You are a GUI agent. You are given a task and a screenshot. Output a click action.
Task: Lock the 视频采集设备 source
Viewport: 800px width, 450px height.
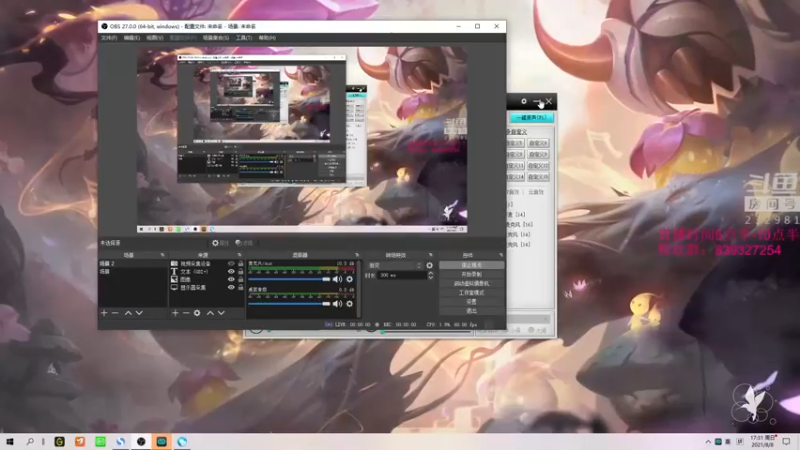240,264
